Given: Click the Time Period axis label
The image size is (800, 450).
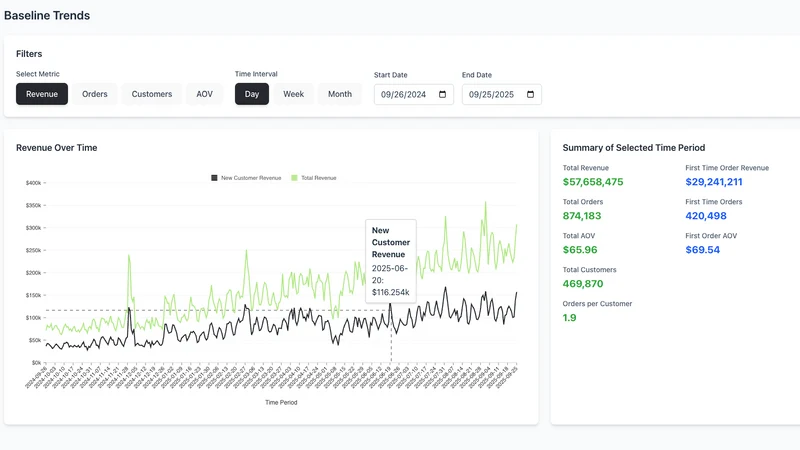Looking at the screenshot, I should click(x=281, y=403).
